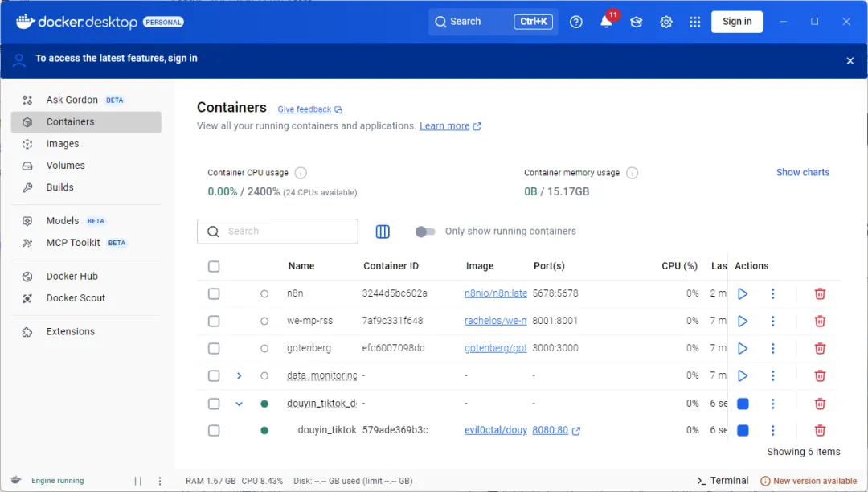The image size is (868, 492).
Task: Stop the douyin_tiktok_d stack
Action: (x=743, y=404)
